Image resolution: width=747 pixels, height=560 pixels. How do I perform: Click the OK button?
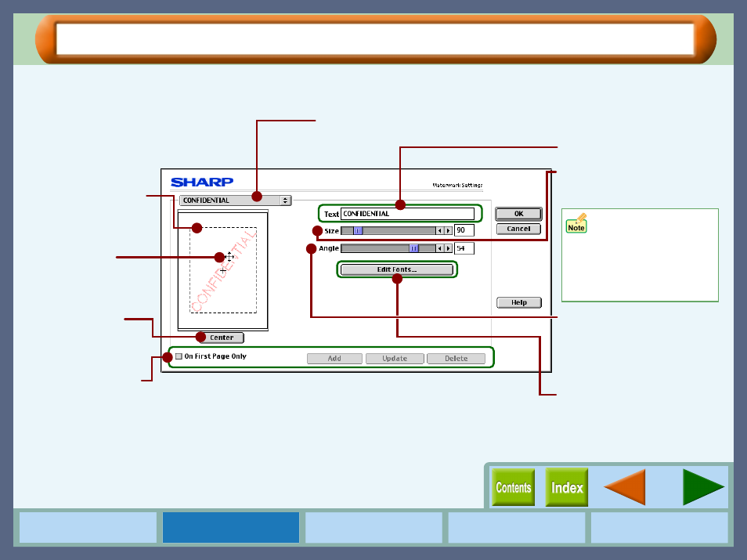click(x=518, y=214)
